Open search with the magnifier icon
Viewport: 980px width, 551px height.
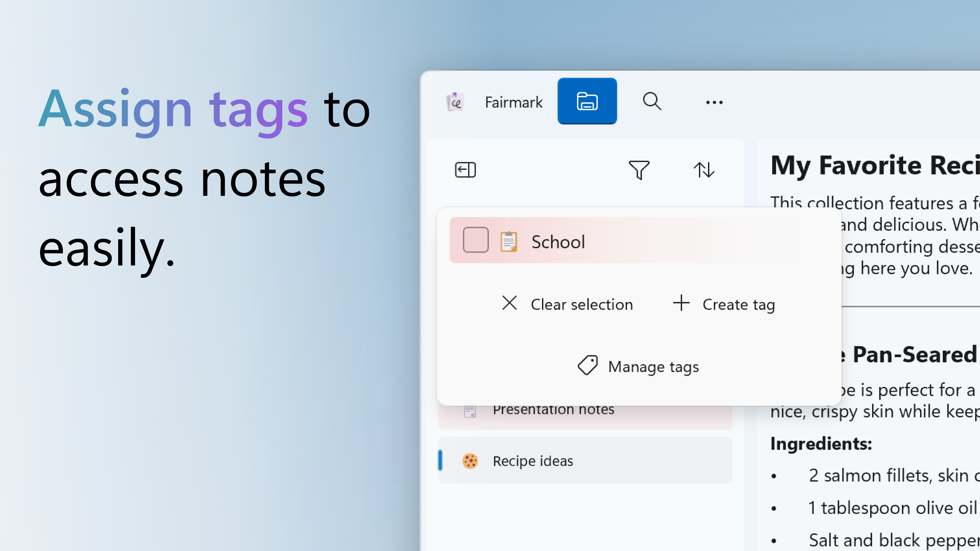(652, 101)
